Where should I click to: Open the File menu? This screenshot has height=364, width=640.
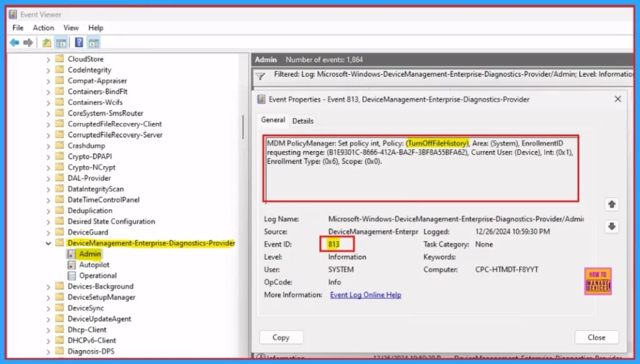click(18, 27)
